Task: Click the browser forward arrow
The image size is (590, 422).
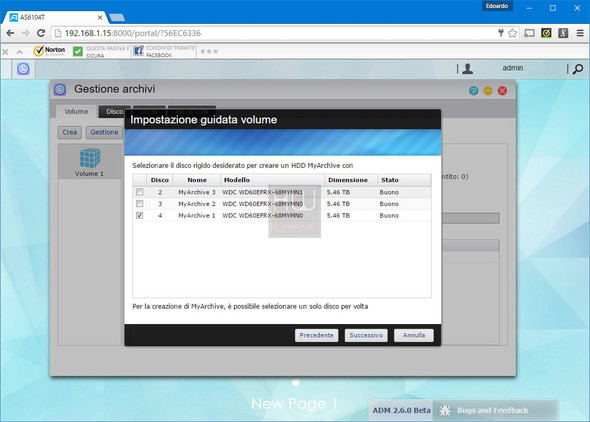Action: [x=26, y=33]
